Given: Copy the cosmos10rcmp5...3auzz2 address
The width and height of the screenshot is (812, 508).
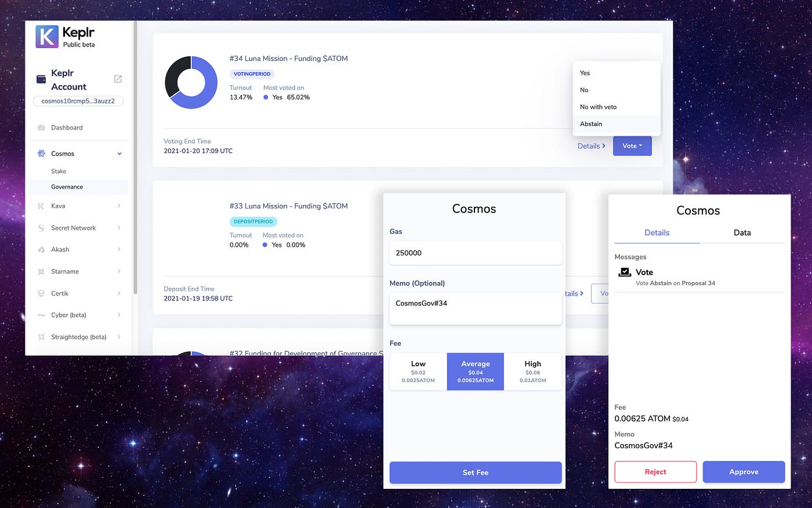Looking at the screenshot, I should click(x=78, y=101).
